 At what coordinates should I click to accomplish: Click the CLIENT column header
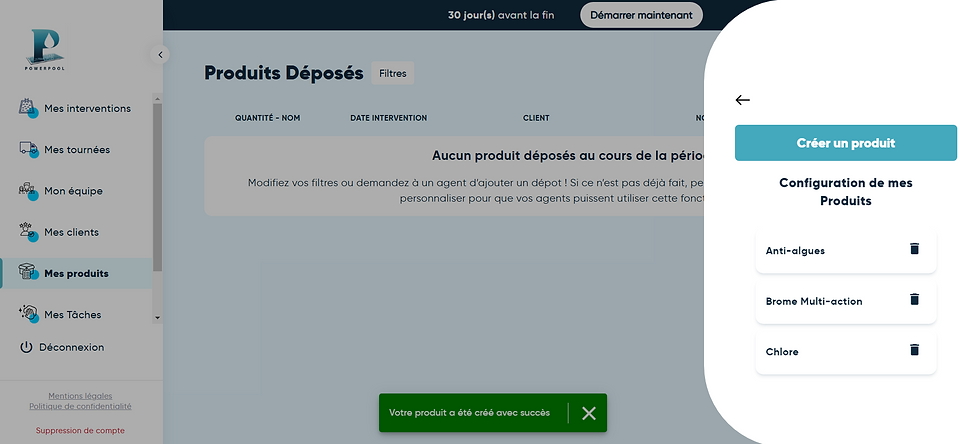coord(536,118)
